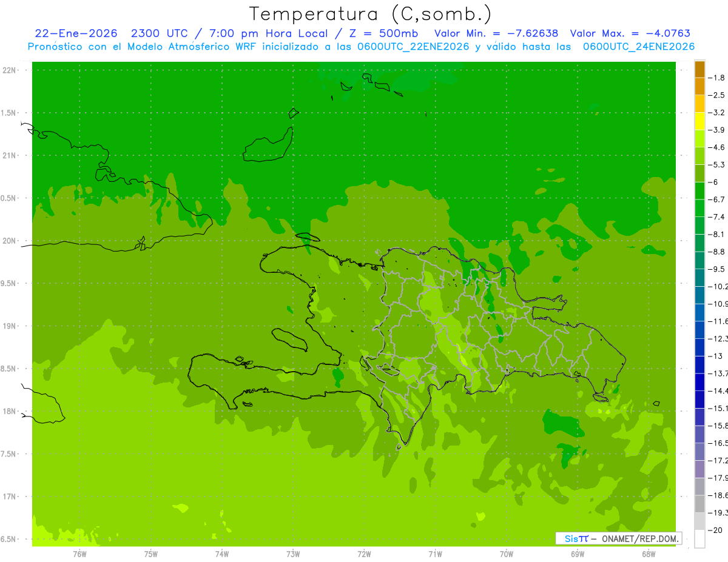Click the '-6.7' color scale value
728x562 pixels.
pyautogui.click(x=716, y=199)
